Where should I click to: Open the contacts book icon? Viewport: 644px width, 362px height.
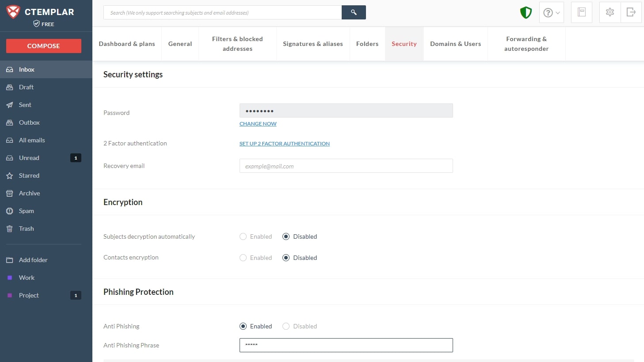(x=582, y=12)
